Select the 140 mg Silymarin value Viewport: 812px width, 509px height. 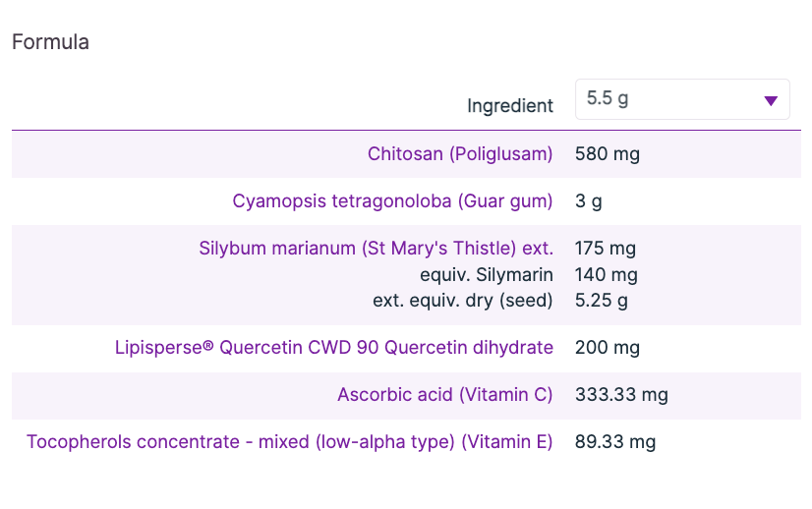pos(607,275)
